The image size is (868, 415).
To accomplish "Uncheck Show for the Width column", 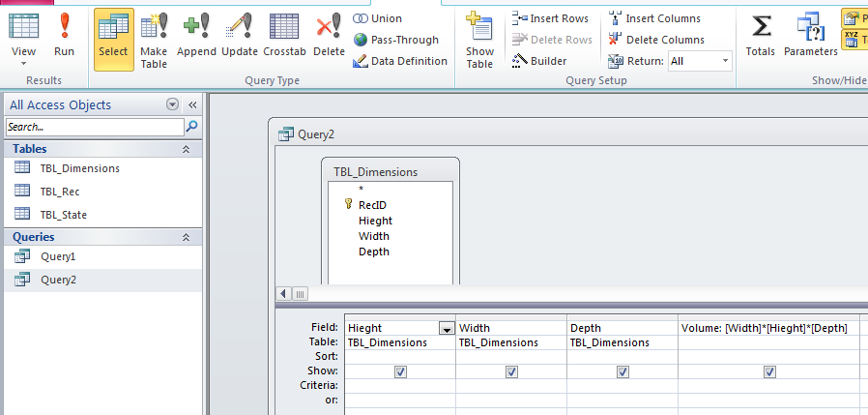I will coord(511,371).
